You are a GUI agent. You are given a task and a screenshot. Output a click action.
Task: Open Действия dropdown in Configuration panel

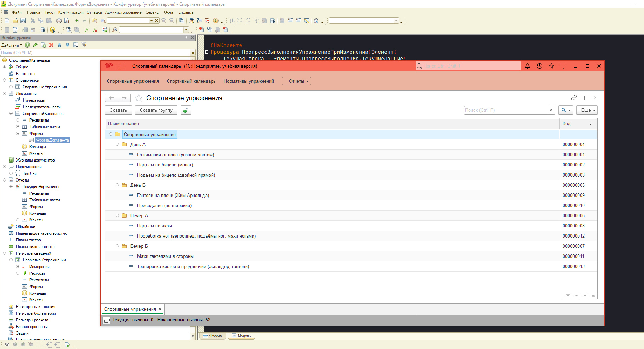12,45
